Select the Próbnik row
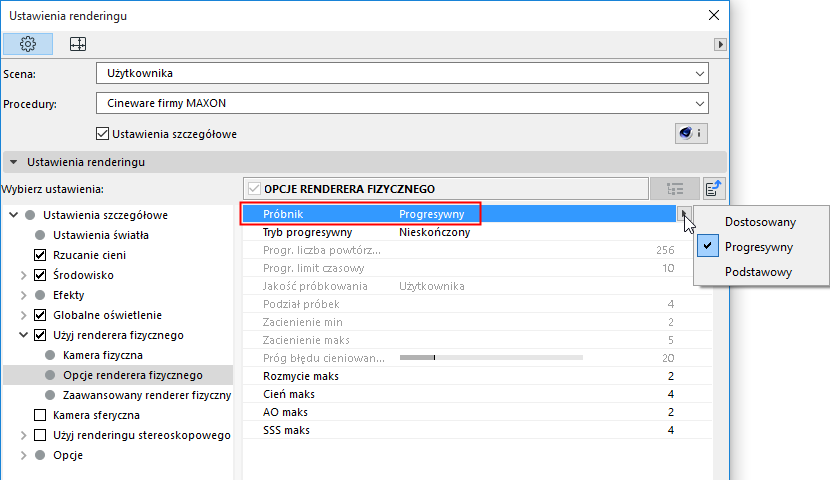This screenshot has width=830, height=480. 459,214
